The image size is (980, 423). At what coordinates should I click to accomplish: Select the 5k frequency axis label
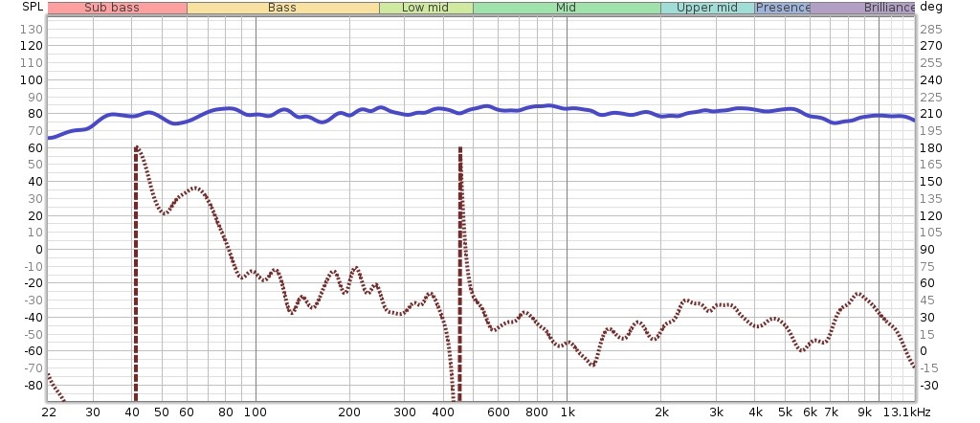(x=786, y=412)
